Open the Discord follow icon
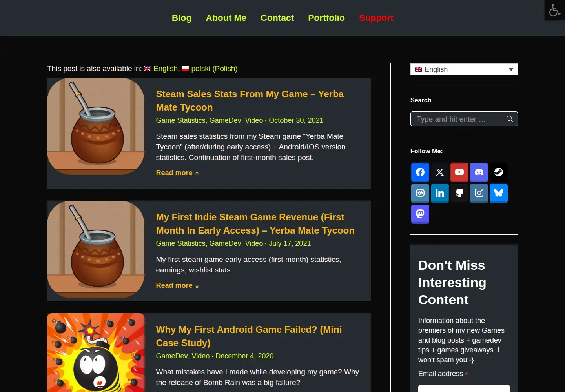Image resolution: width=565 pixels, height=392 pixels. 479,172
